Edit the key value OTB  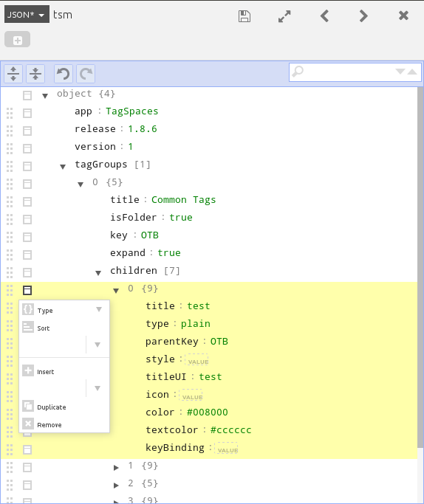pos(150,235)
